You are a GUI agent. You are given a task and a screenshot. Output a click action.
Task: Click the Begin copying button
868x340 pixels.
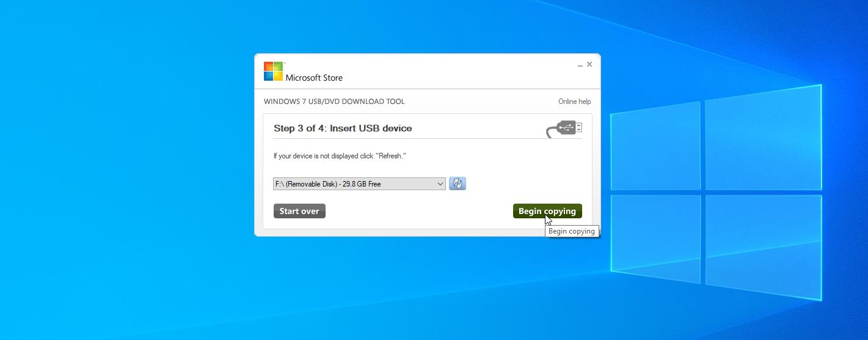(x=547, y=211)
